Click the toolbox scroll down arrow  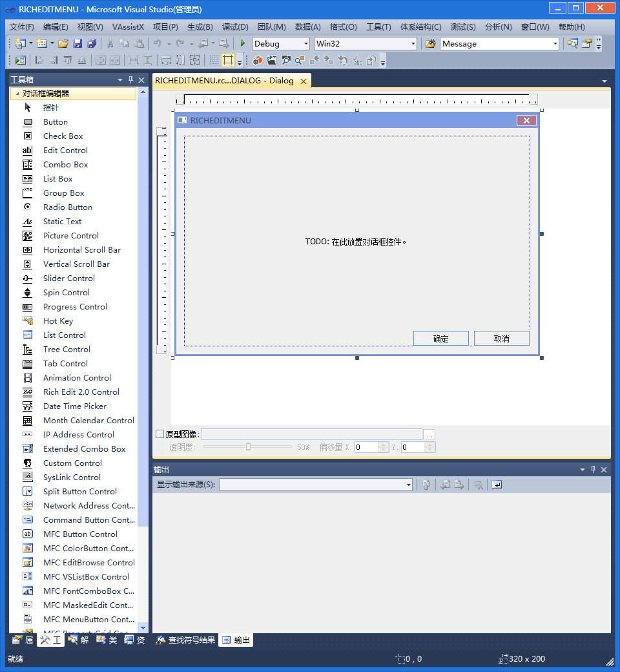pyautogui.click(x=143, y=628)
